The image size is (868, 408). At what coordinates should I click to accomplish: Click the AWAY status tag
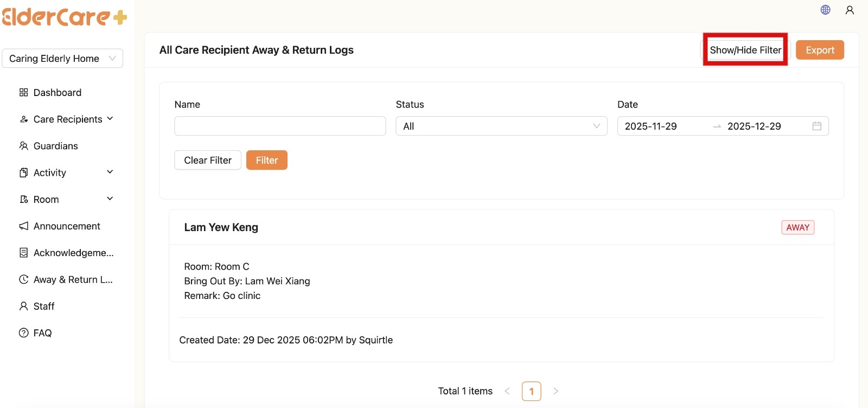click(x=797, y=227)
